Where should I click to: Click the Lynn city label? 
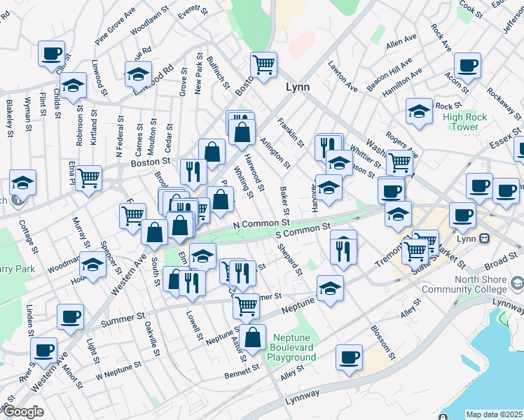pos(298,87)
